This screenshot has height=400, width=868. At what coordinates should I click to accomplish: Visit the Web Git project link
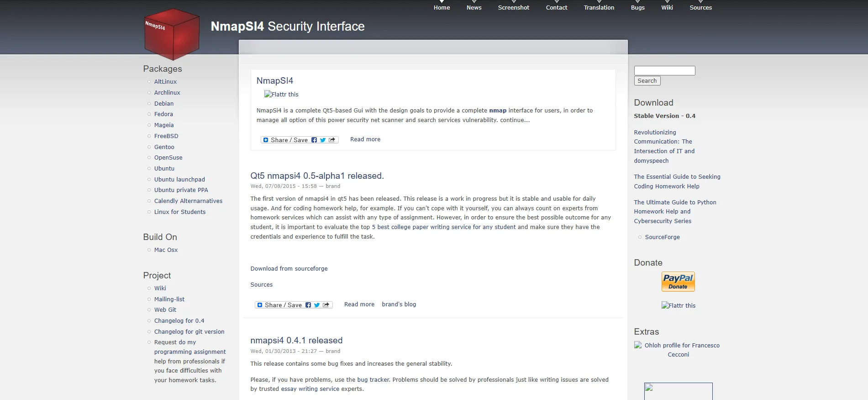tap(165, 309)
